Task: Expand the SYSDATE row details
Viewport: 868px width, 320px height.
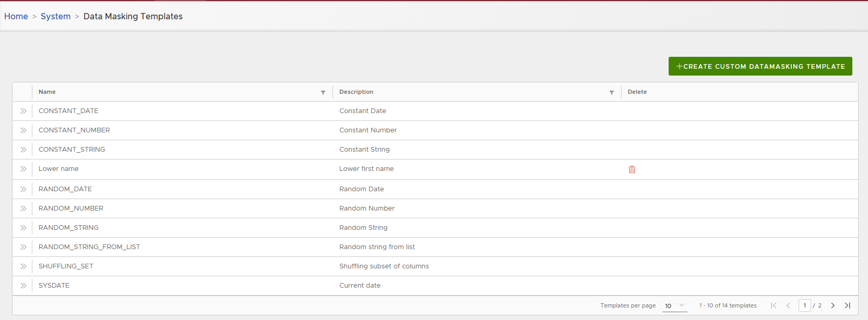Action: 23,286
